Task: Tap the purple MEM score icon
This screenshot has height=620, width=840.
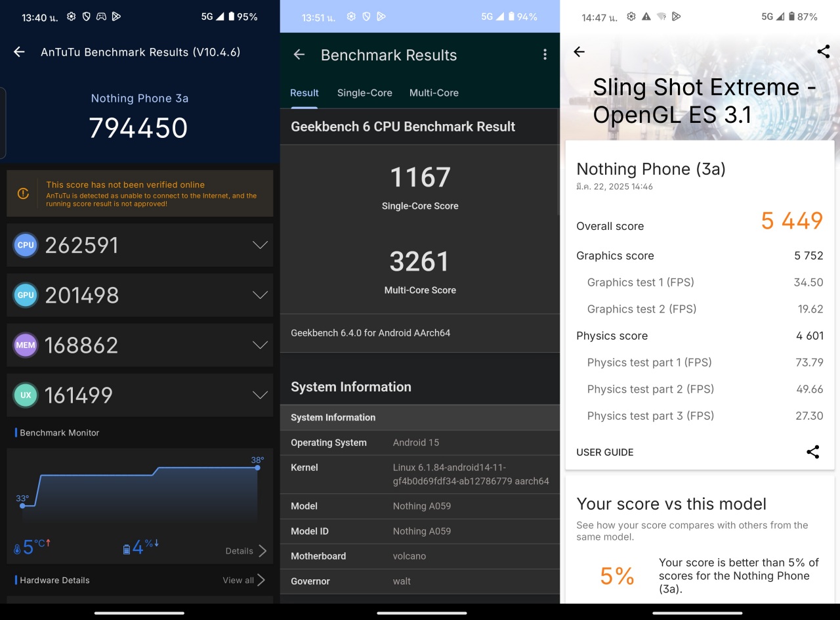Action: pos(26,345)
